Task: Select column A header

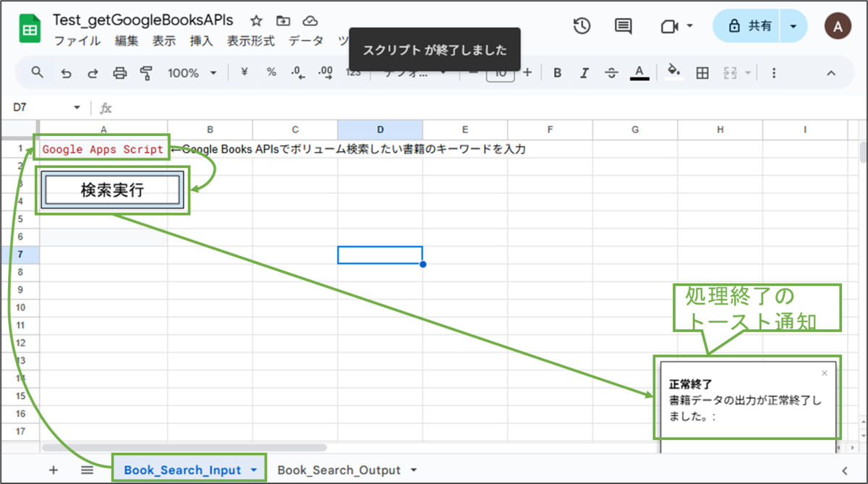Action: 103,130
